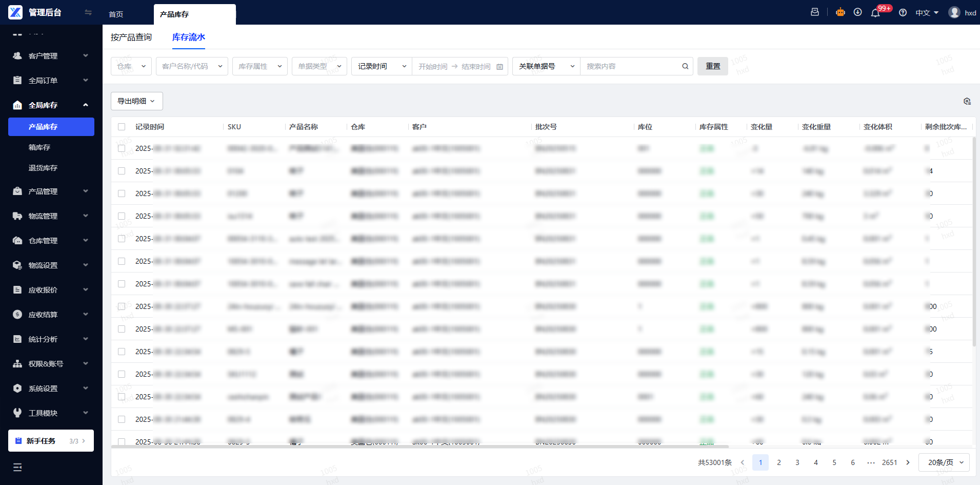Open the 客户名称/代码 dropdown
The image size is (980, 485).
click(192, 66)
